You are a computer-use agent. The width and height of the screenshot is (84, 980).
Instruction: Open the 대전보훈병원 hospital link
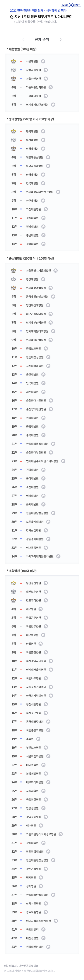(33, 591)
